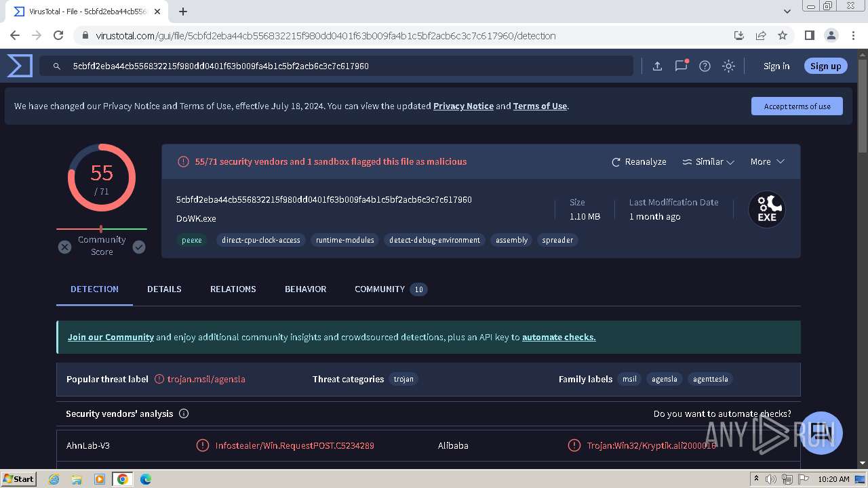Viewport: 868px width, 488px height.
Task: Switch to the BEHAVIOR tab
Action: 305,289
